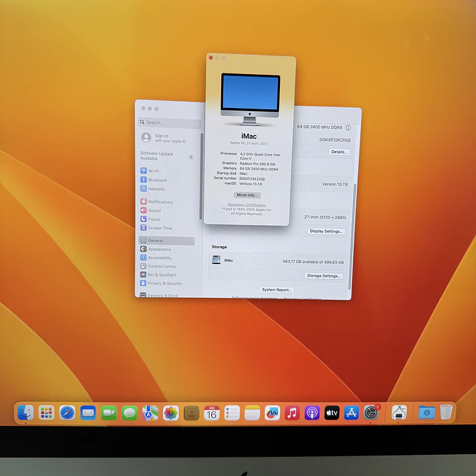Open Bluetooth settings in sidebar
This screenshot has width=476, height=476.
[154, 180]
